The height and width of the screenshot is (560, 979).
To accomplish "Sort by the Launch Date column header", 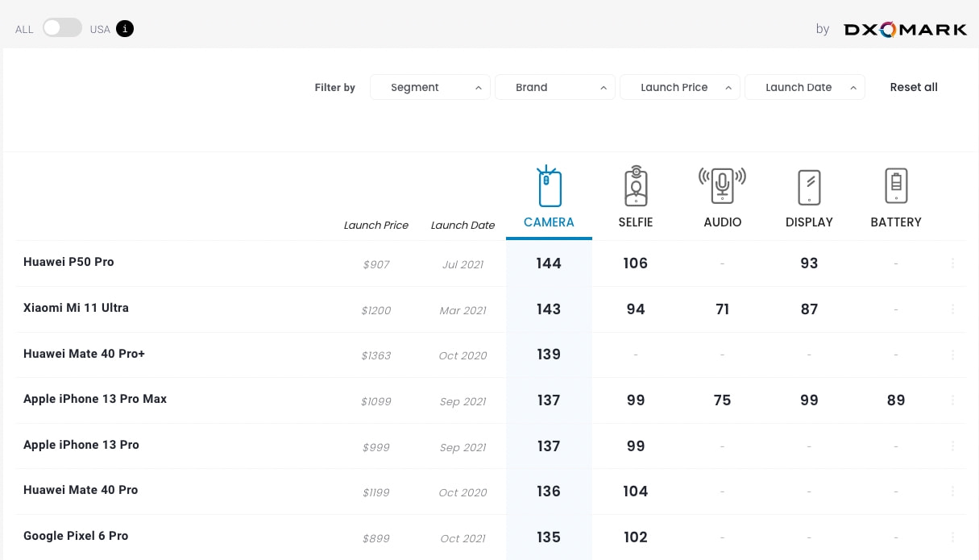I will point(463,226).
